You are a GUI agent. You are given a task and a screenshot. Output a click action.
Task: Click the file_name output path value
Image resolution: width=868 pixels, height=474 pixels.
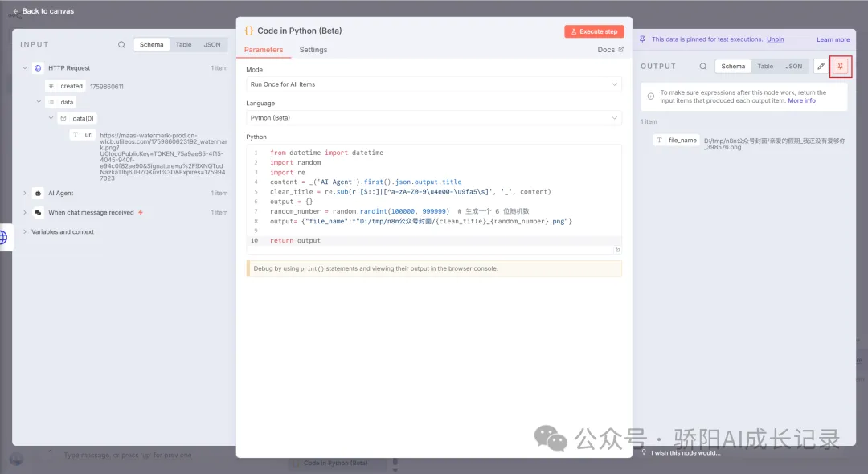775,144
